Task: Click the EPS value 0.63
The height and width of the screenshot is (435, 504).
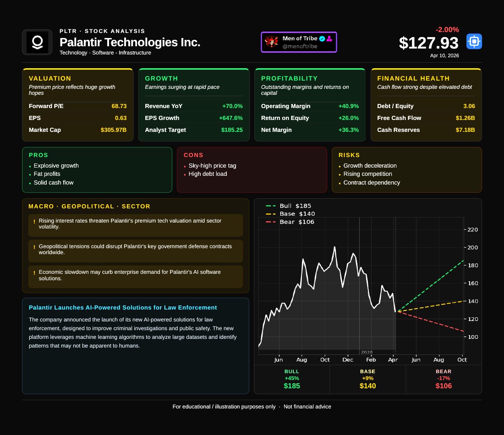Action: tap(121, 118)
